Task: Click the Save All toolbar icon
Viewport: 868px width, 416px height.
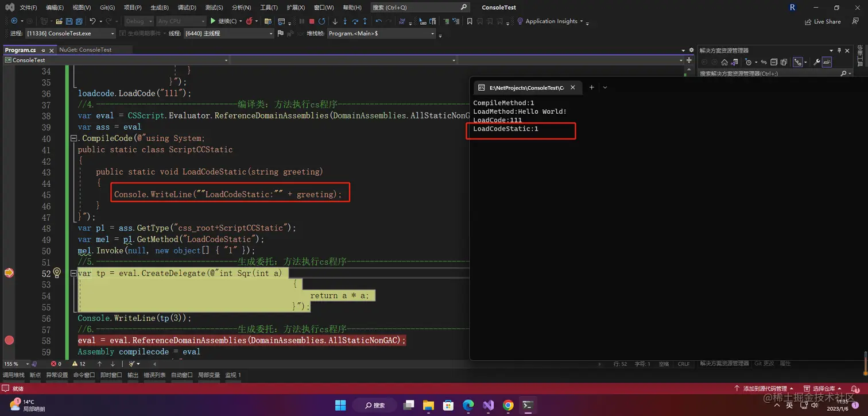Action: [79, 21]
